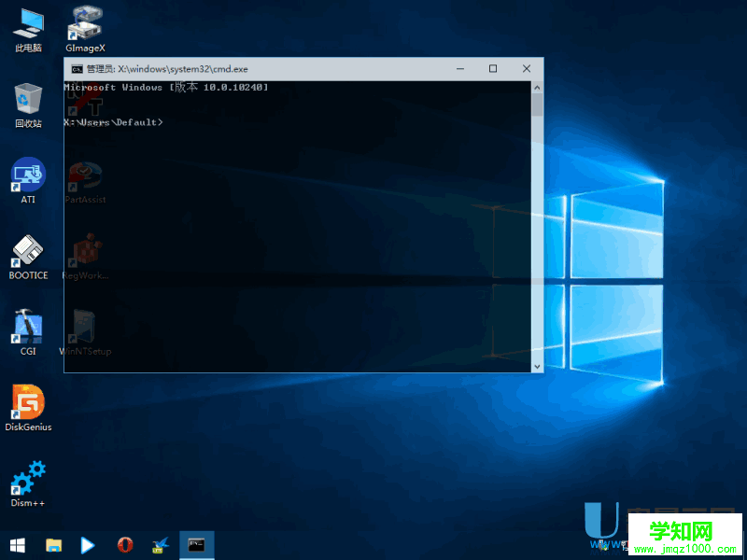Open the Opera browser taskbar icon

(x=125, y=545)
